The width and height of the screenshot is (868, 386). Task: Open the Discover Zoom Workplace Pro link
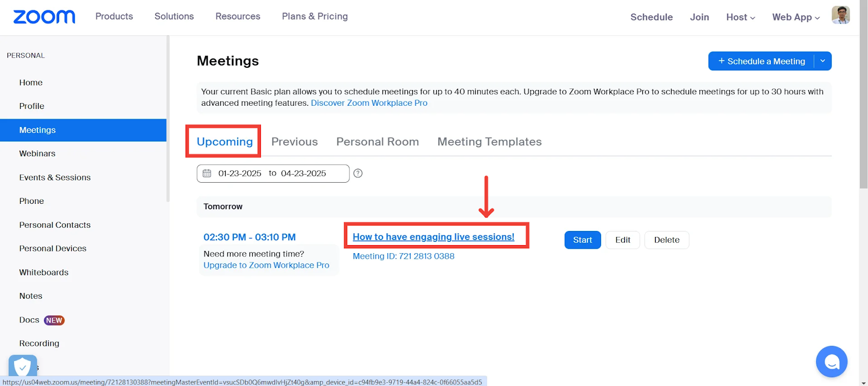(x=369, y=103)
